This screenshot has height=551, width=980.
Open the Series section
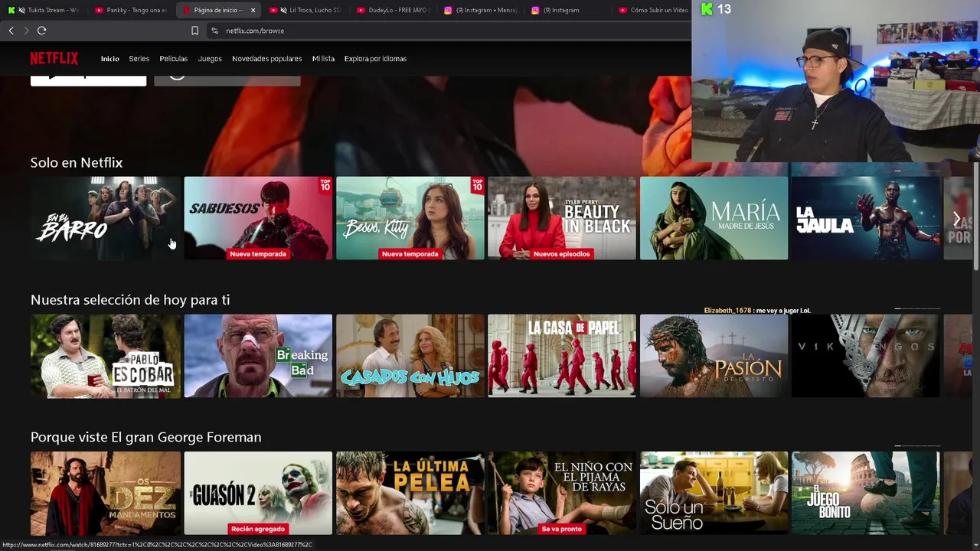click(x=139, y=59)
